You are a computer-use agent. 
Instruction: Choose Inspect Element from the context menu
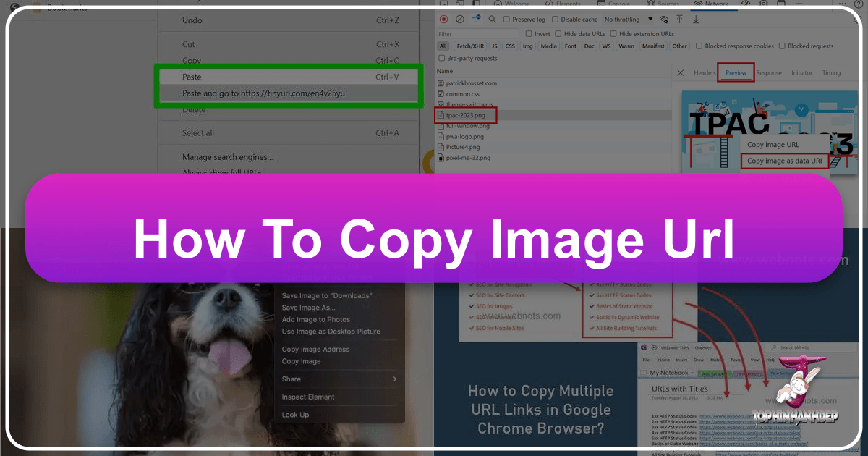tap(307, 397)
